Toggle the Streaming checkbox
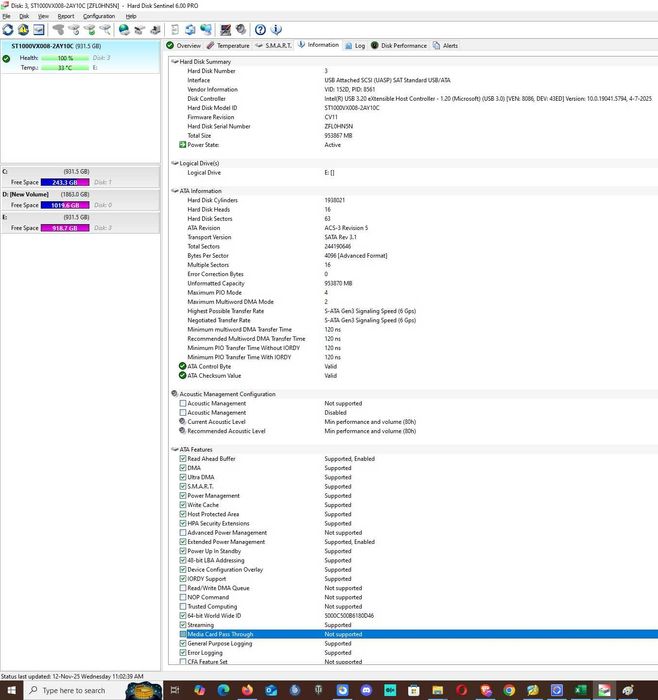 (183, 625)
